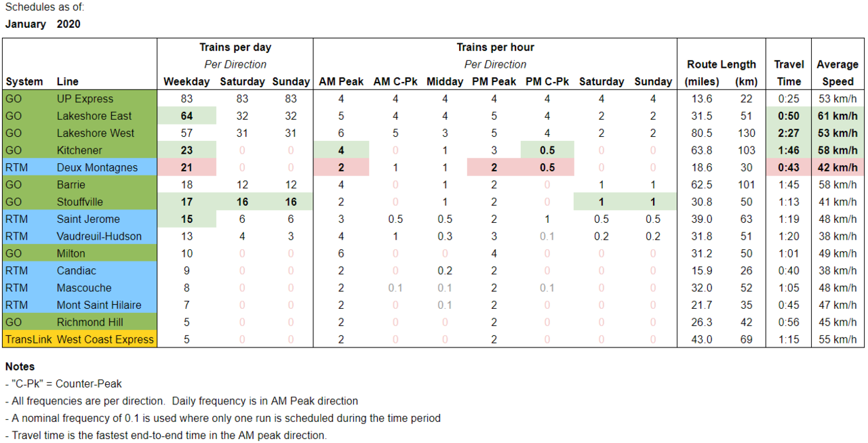Select the PM C-Pk column header
The width and height of the screenshot is (868, 443).
547,81
